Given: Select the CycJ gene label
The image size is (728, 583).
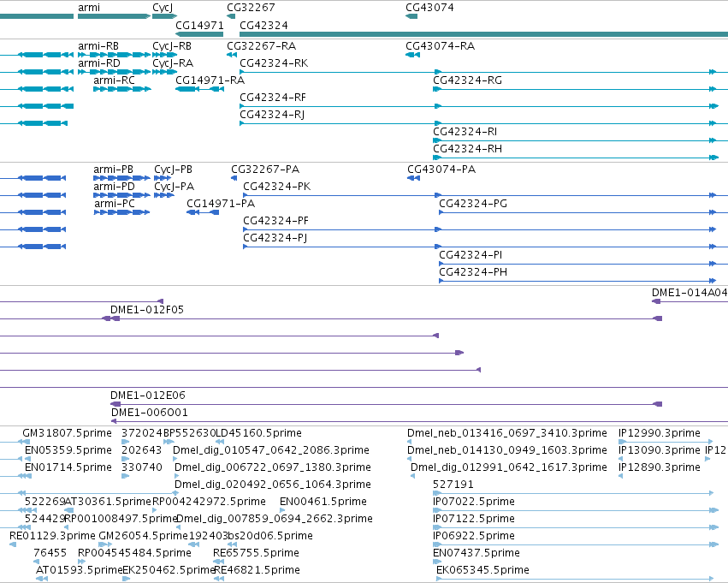Looking at the screenshot, I should pyautogui.click(x=163, y=8).
